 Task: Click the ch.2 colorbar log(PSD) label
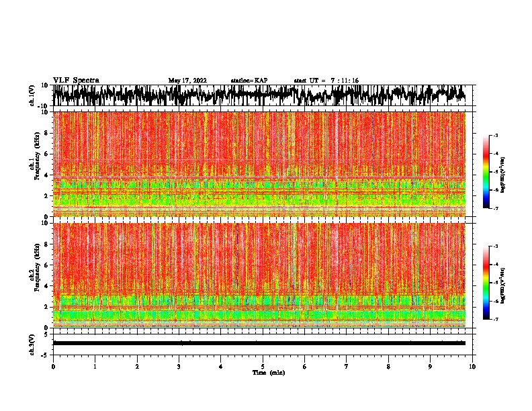(502, 285)
